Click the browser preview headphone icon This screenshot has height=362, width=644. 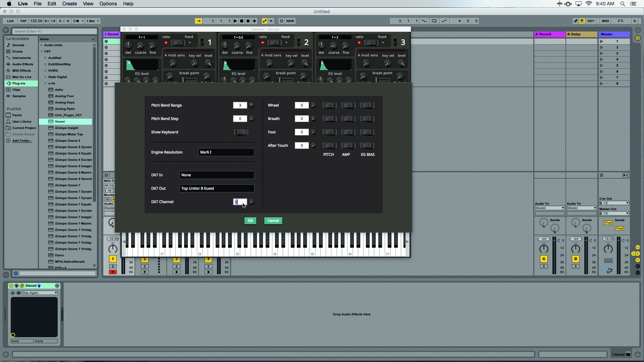[16, 274]
